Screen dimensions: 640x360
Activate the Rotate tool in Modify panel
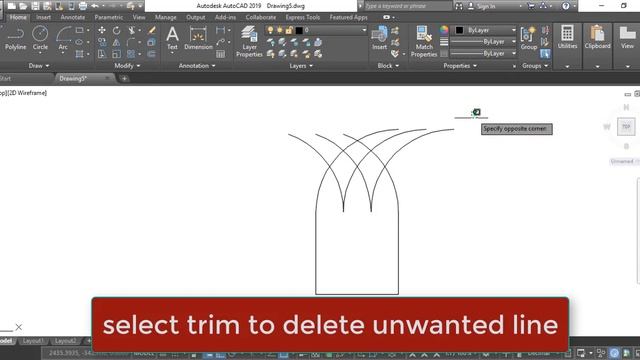coord(117,30)
